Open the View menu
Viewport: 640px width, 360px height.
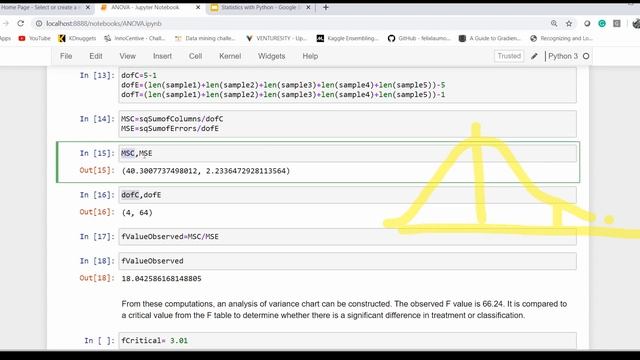tap(127, 56)
